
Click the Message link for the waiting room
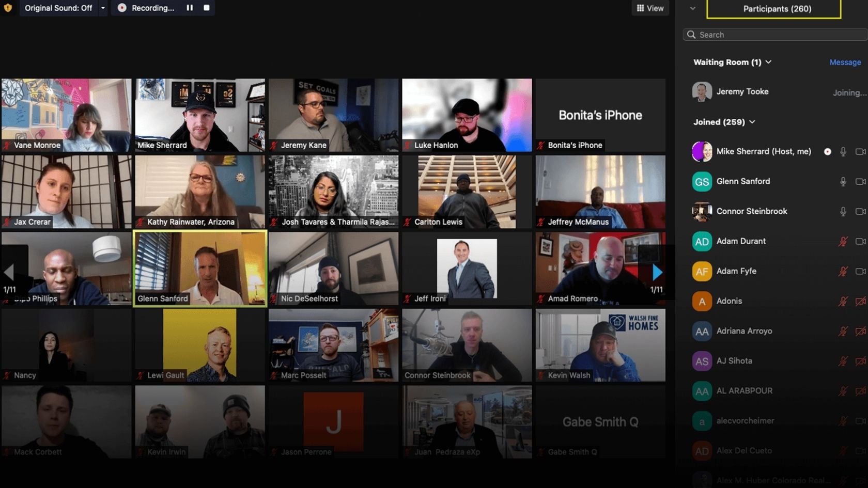(845, 62)
